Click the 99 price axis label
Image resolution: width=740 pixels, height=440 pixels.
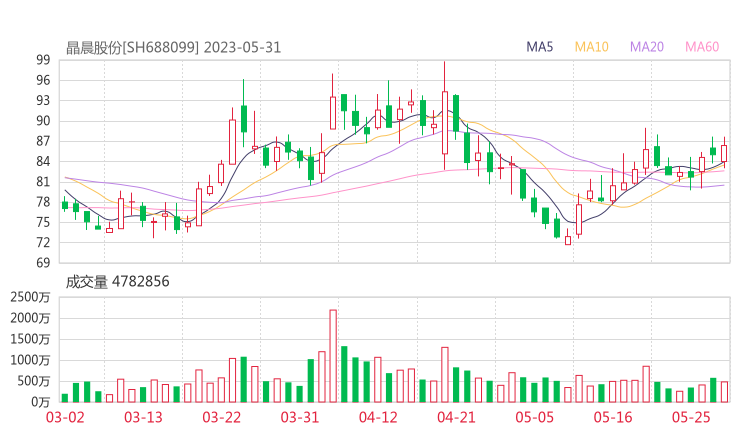[43, 60]
